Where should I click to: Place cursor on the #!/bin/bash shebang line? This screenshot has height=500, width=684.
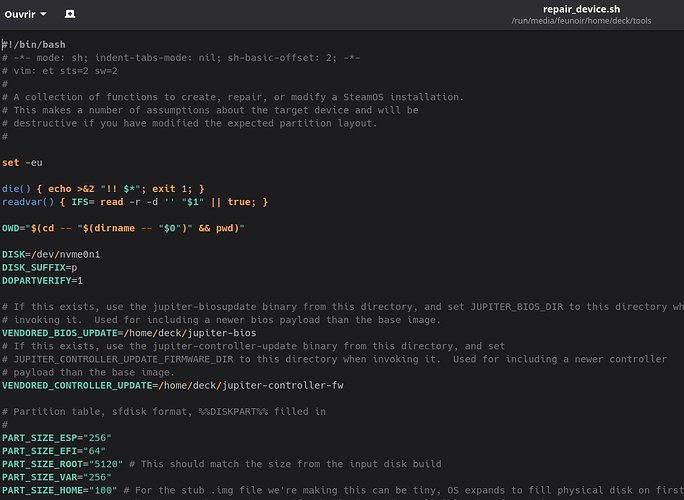coord(33,45)
